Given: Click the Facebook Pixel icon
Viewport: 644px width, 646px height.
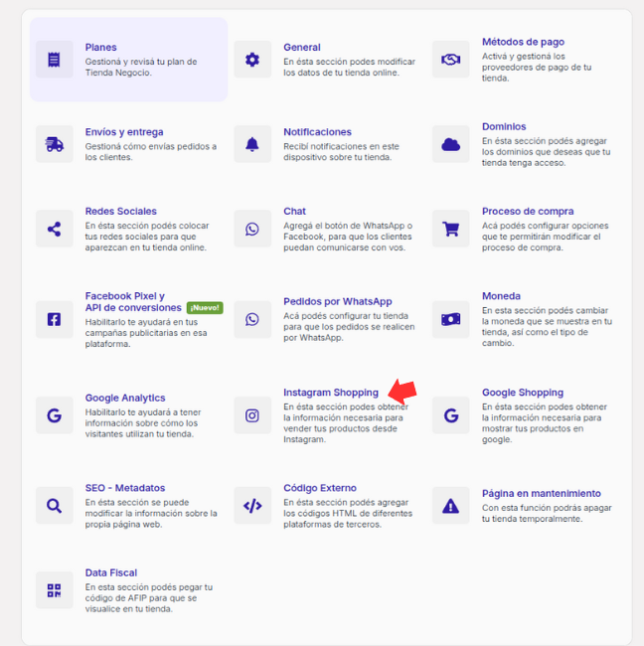Looking at the screenshot, I should [54, 319].
